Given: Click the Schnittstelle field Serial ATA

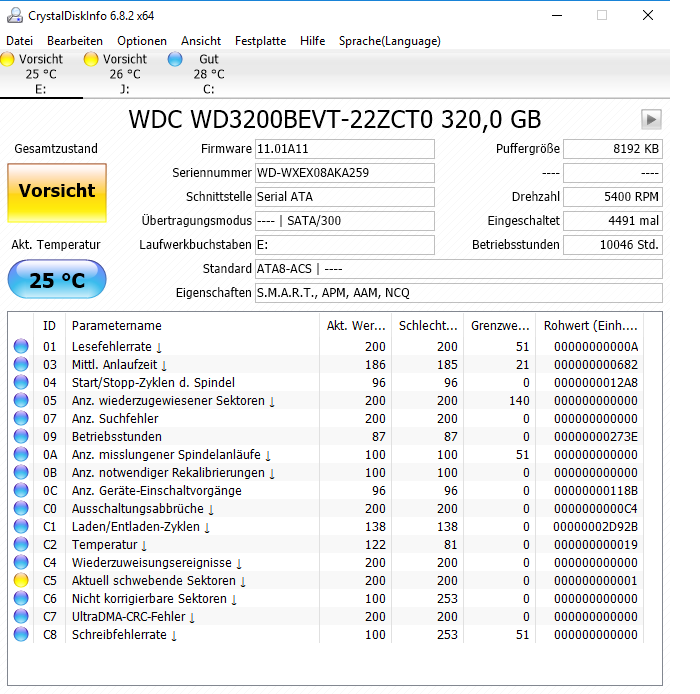Looking at the screenshot, I should point(345,197).
